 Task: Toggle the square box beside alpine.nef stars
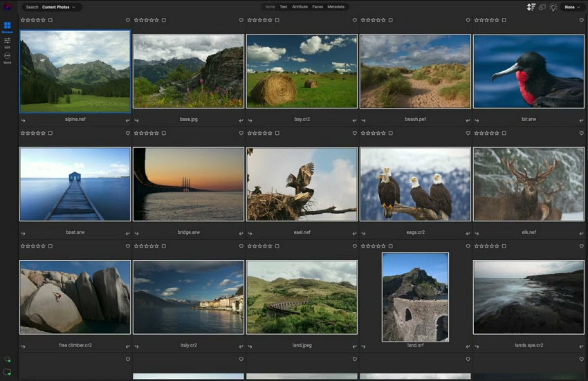tap(50, 20)
